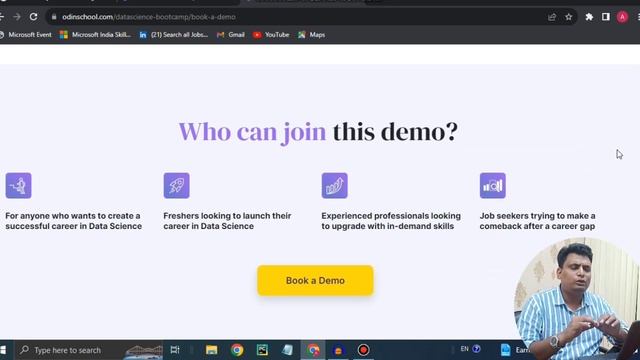Open the red screen recorder icon in taskbar
640x360 pixels.
pos(363,350)
